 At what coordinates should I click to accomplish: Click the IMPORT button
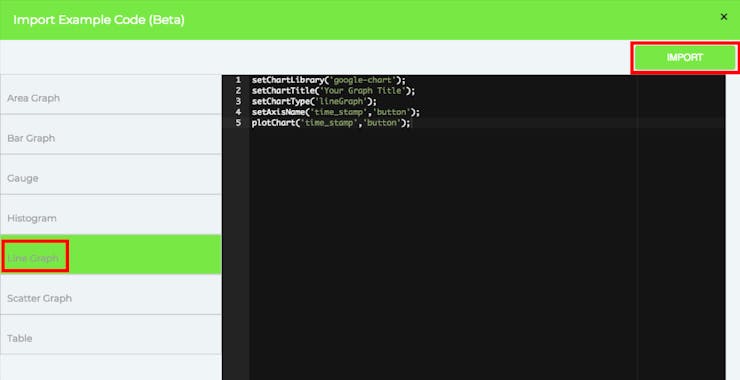[685, 58]
